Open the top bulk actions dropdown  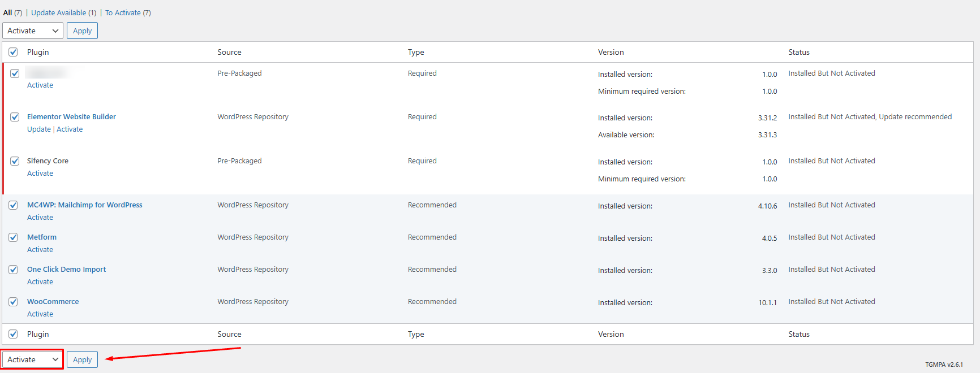(x=33, y=31)
